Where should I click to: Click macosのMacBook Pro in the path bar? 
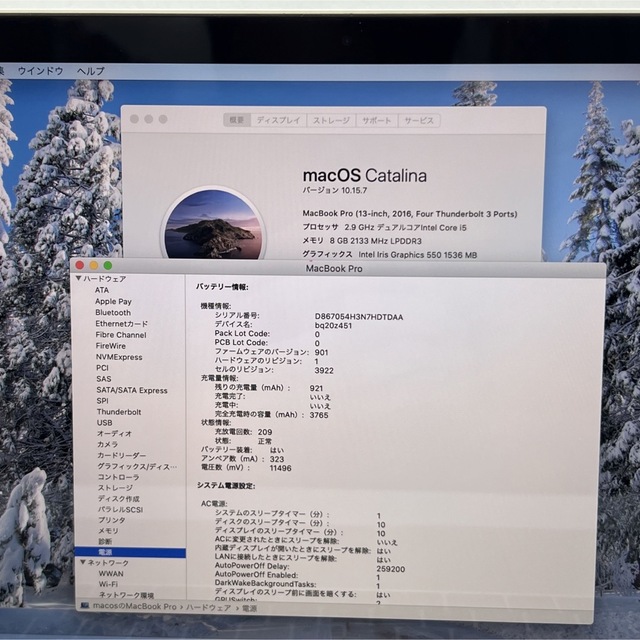click(135, 607)
